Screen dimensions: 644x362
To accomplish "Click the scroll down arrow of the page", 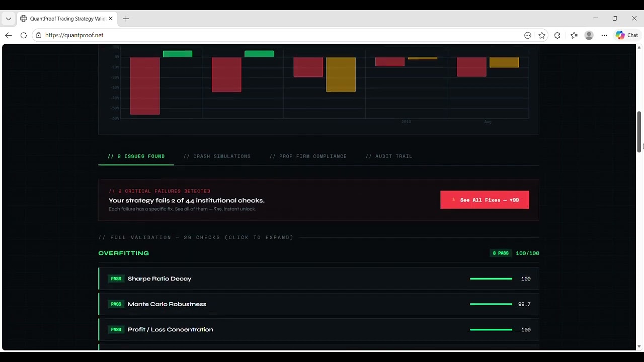I will (x=639, y=346).
